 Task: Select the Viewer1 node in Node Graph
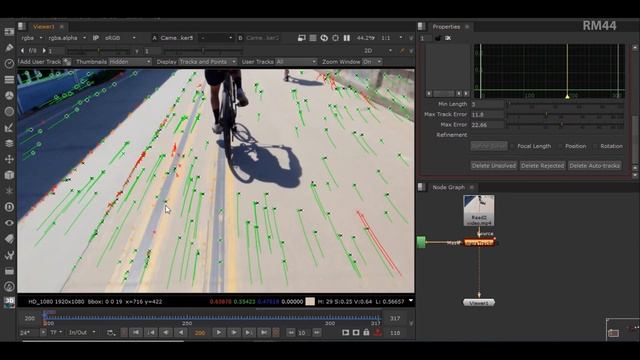(479, 302)
